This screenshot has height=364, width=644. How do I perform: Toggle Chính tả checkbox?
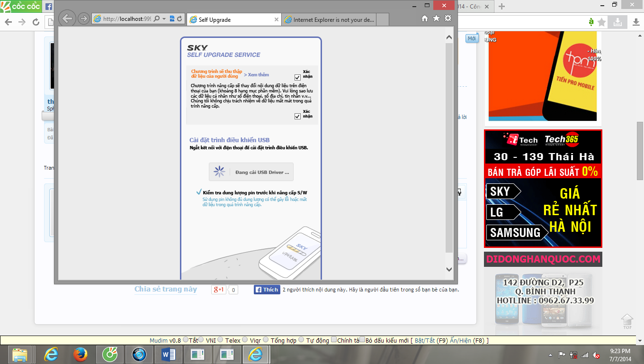coord(334,340)
